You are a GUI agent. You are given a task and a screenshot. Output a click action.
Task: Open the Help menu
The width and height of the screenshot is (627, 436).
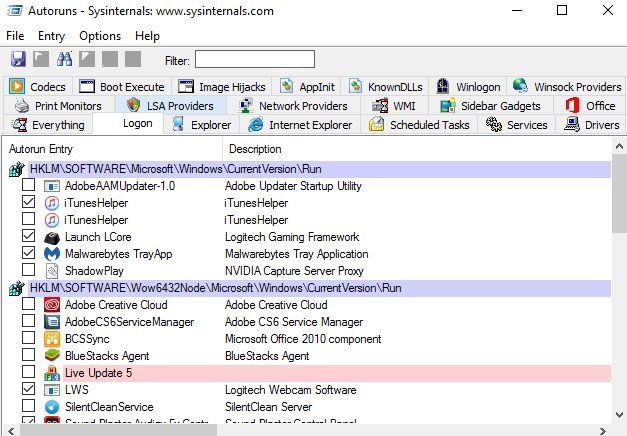[147, 36]
